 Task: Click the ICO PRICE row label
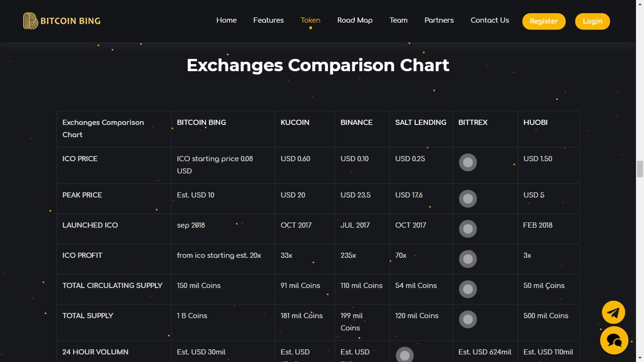[x=80, y=159]
